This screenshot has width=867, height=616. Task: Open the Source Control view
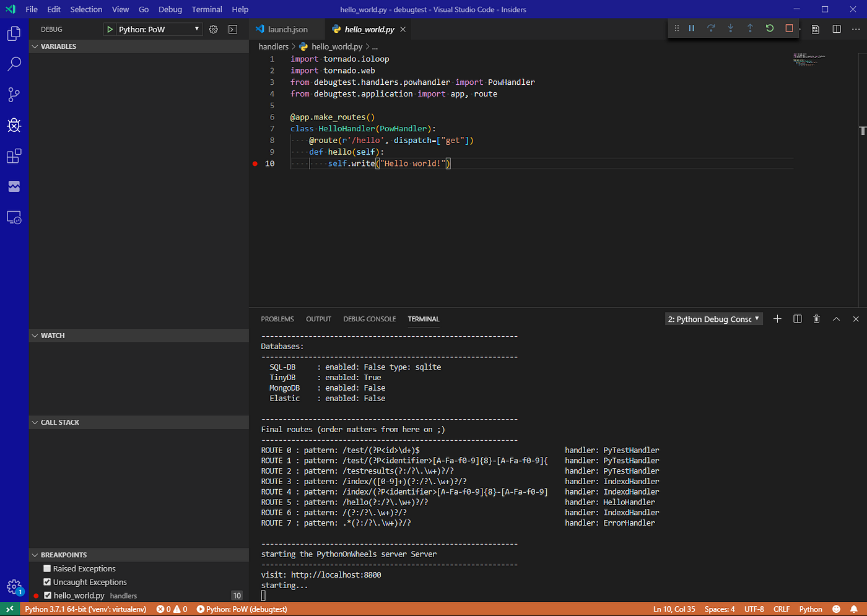coord(14,95)
